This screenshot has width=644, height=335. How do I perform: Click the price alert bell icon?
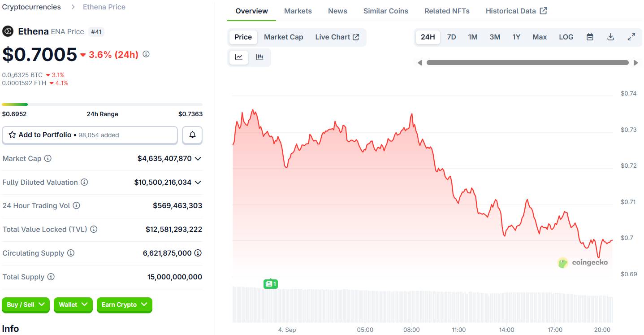pyautogui.click(x=192, y=135)
